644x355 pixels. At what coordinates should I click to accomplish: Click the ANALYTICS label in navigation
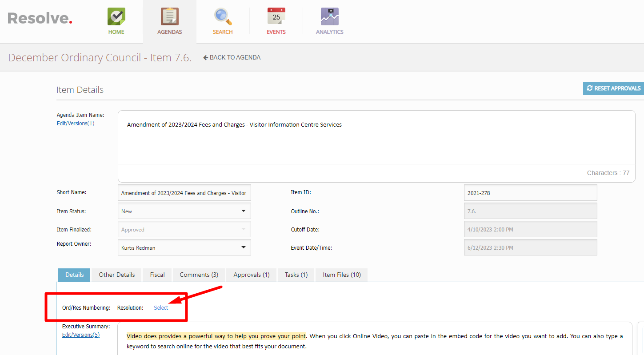(330, 32)
